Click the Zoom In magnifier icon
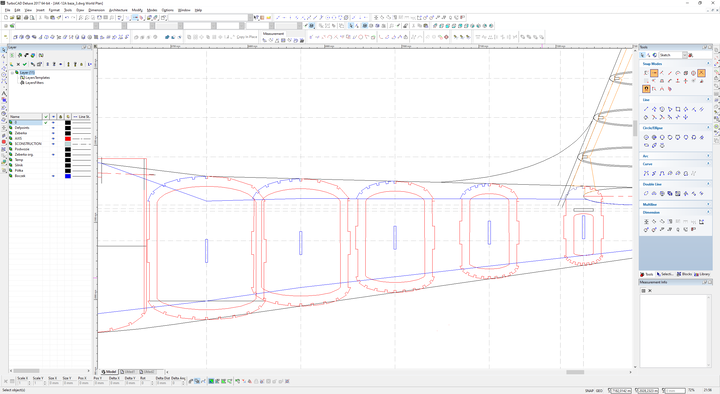This screenshot has width=720, height=394. [81, 17]
